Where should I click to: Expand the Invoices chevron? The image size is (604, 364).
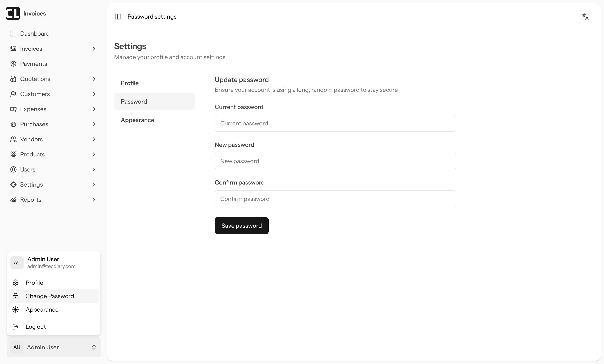click(94, 49)
